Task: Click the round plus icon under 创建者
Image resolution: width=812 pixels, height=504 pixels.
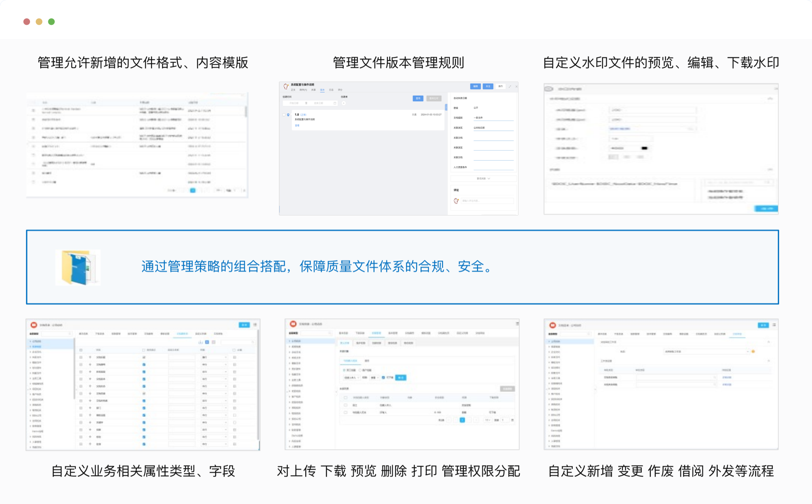Action: point(343,103)
